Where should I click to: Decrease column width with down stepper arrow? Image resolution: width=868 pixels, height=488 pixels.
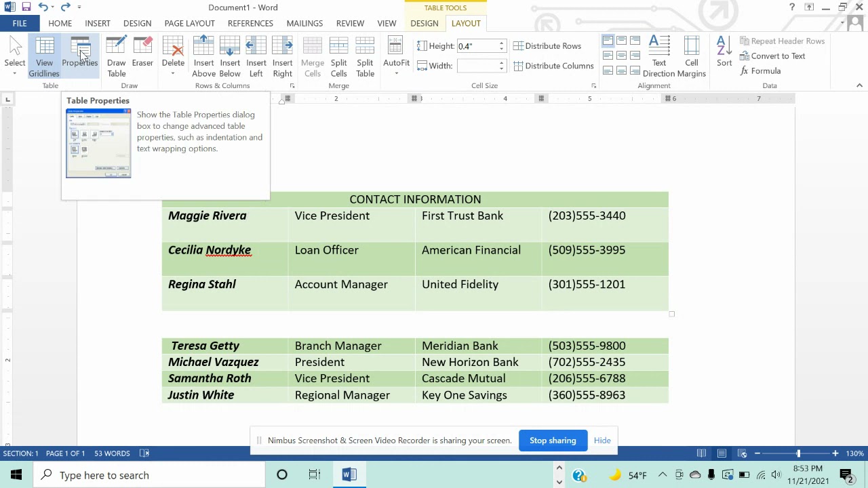(502, 68)
